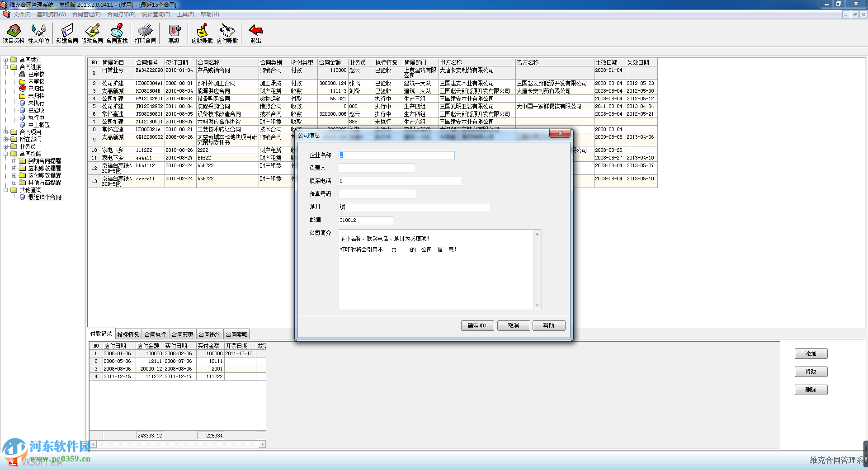This screenshot has height=470, width=868.
Task: Click the 打印合同 printer icon
Action: [146, 33]
